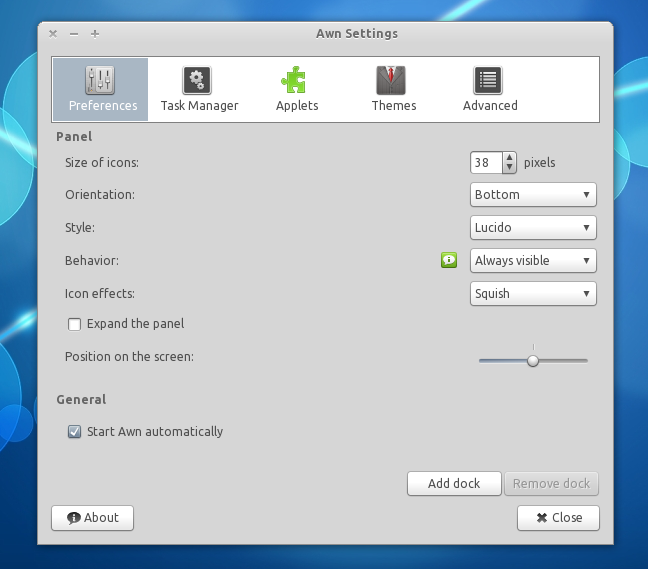Click the Position on the screen slider handle
Image resolution: width=648 pixels, height=569 pixels.
[533, 361]
